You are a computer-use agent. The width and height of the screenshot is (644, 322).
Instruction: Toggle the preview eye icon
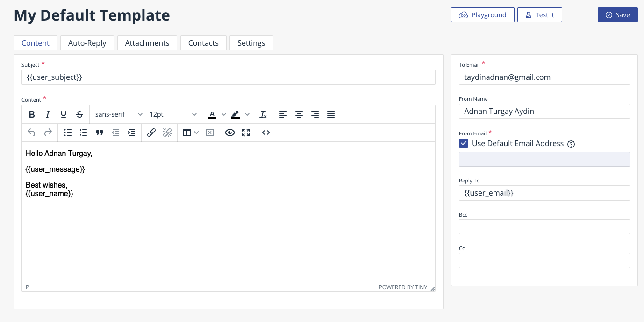tap(229, 133)
